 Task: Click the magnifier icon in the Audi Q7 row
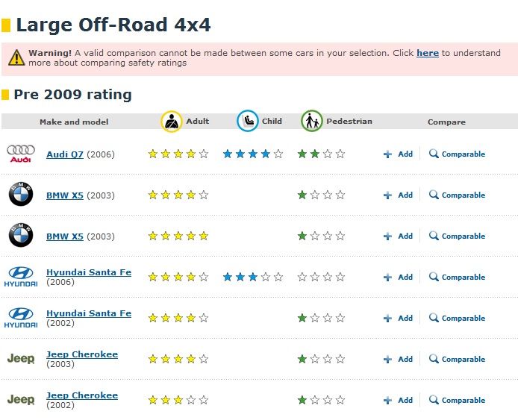434,154
